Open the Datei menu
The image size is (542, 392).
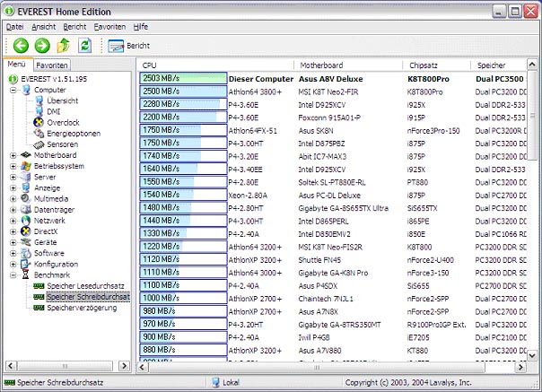pyautogui.click(x=15, y=27)
